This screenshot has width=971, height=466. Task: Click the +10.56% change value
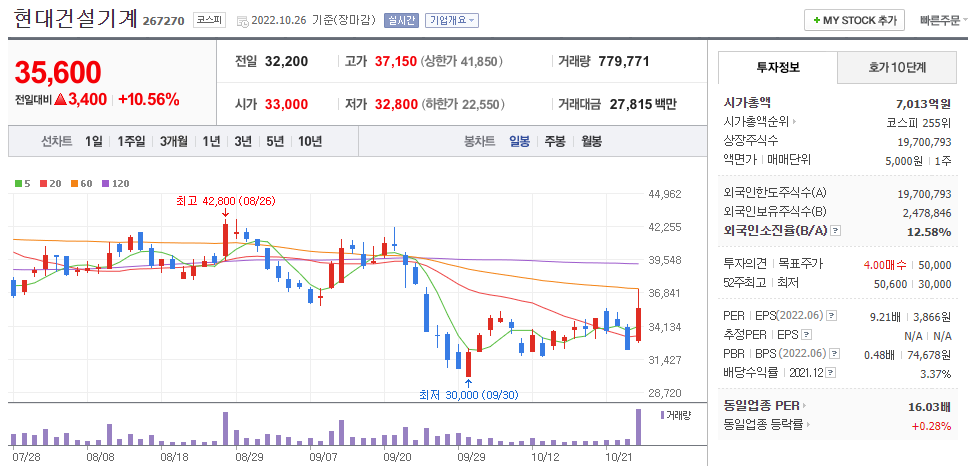click(x=149, y=99)
